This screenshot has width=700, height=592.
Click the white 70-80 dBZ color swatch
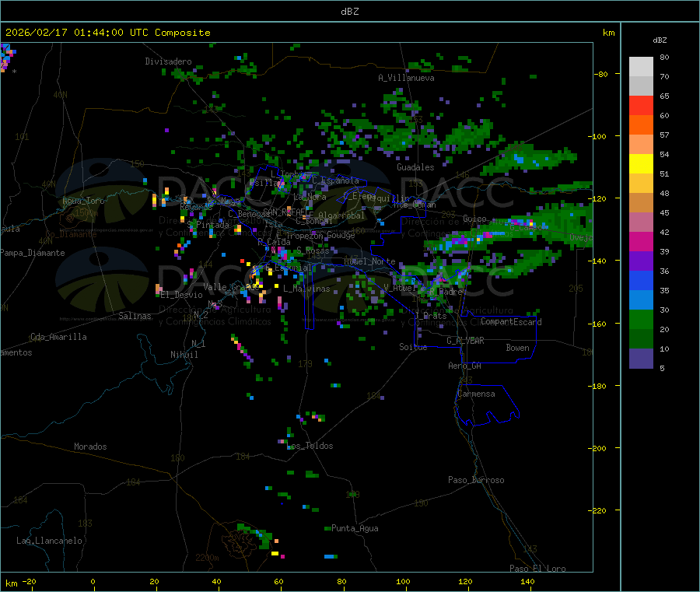(641, 67)
